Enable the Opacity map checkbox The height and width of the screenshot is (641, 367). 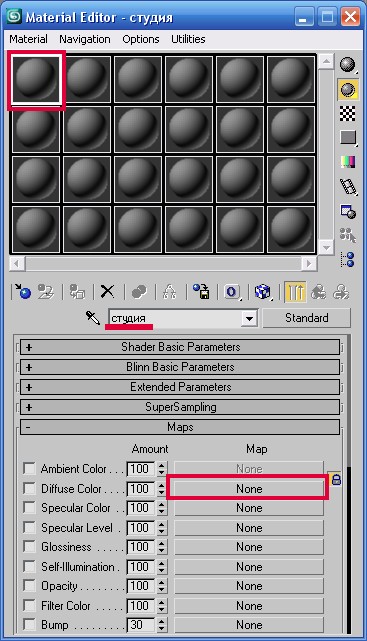tap(29, 586)
